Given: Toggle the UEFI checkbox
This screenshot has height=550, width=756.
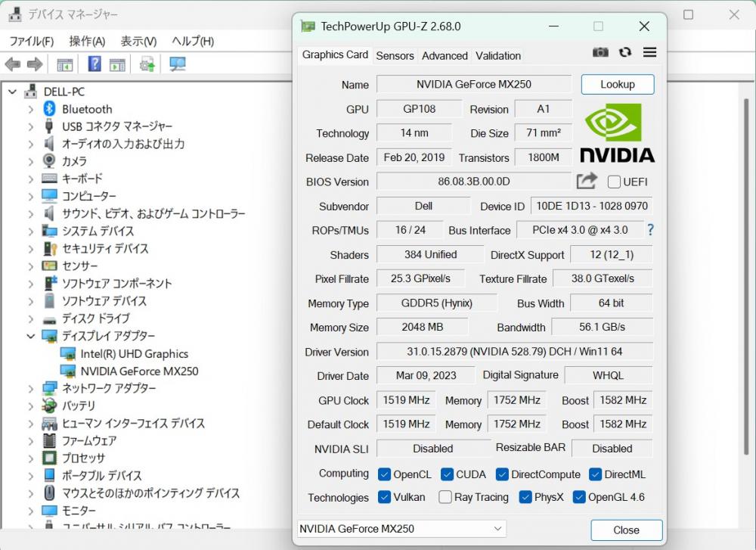Looking at the screenshot, I should pos(614,182).
